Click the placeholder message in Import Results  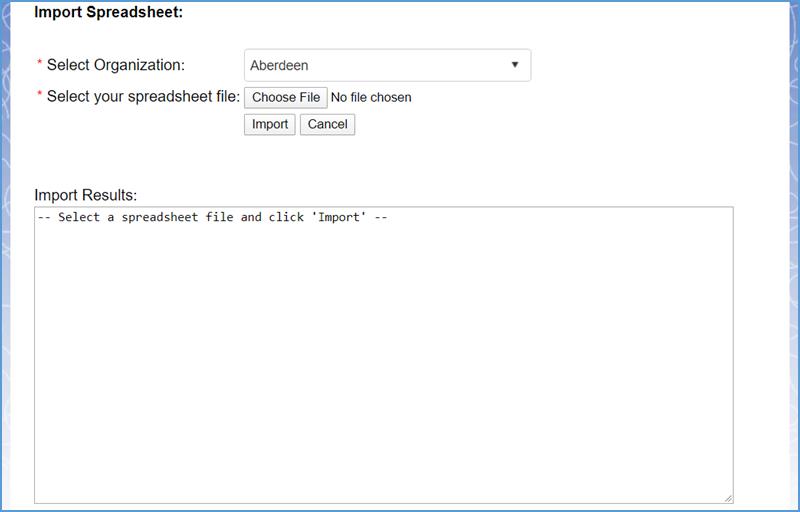[212, 217]
